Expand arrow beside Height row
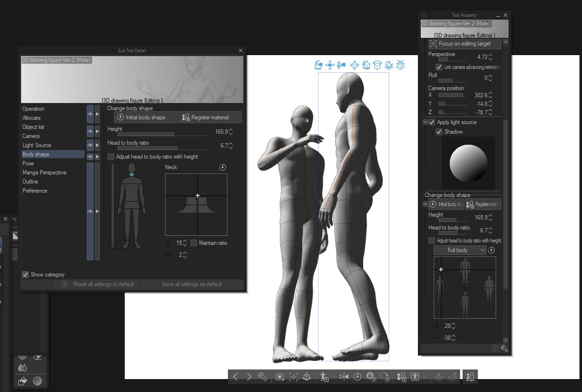The image size is (582, 392). pos(97,131)
